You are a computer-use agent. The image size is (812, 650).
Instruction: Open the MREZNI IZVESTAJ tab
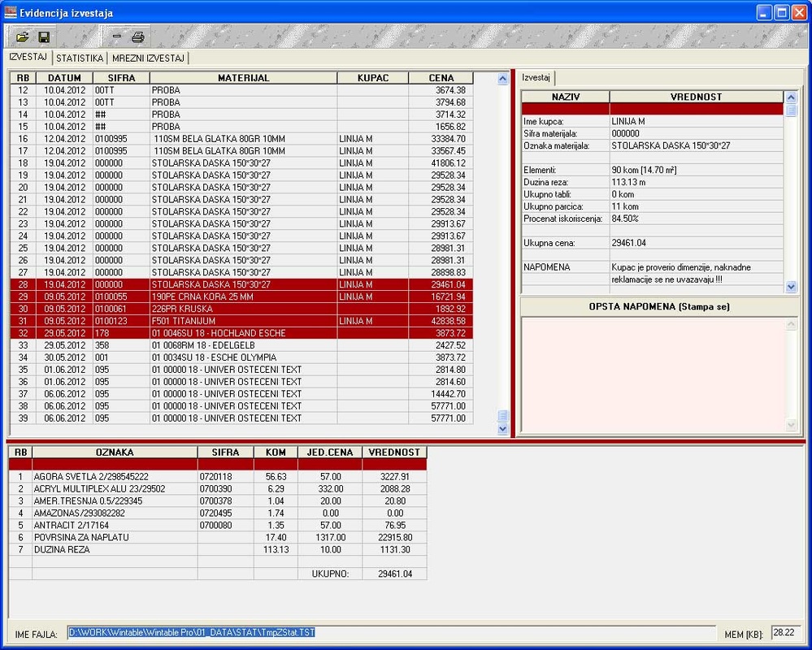point(149,58)
